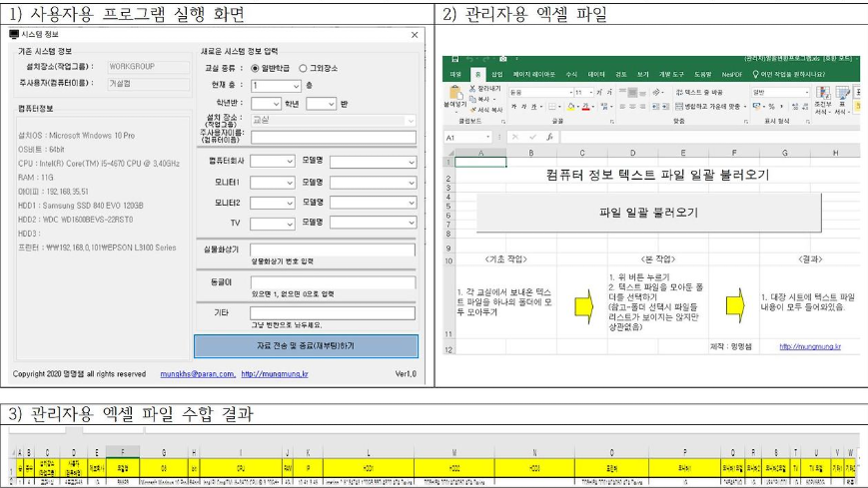Click the Format Painter (서식 복사) icon
The width and height of the screenshot is (868, 488).
click(475, 109)
